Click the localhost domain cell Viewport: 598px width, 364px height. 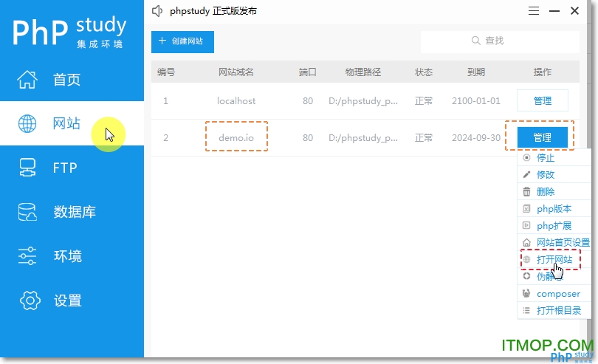click(x=236, y=100)
